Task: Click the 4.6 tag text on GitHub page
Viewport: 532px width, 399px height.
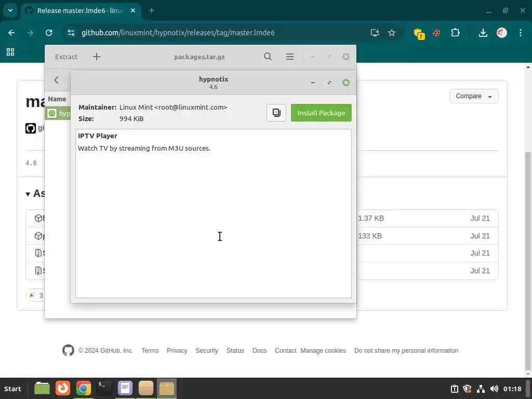Action: point(31,163)
